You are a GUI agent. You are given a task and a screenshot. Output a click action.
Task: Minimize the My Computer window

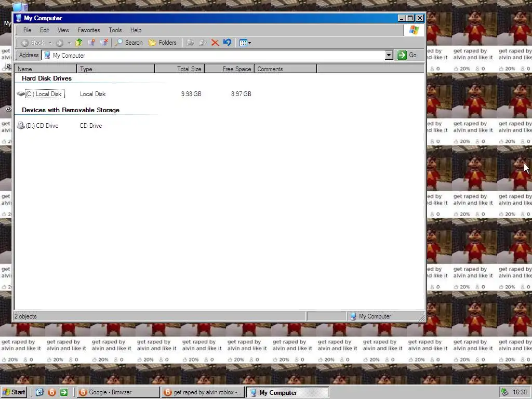[402, 18]
